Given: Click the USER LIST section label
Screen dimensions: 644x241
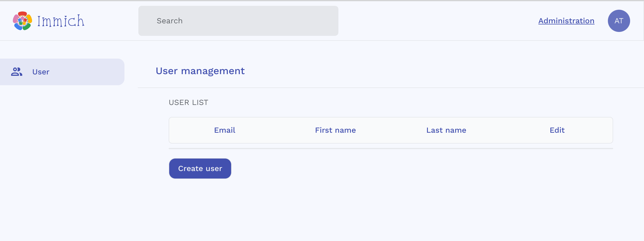Looking at the screenshot, I should (x=188, y=102).
